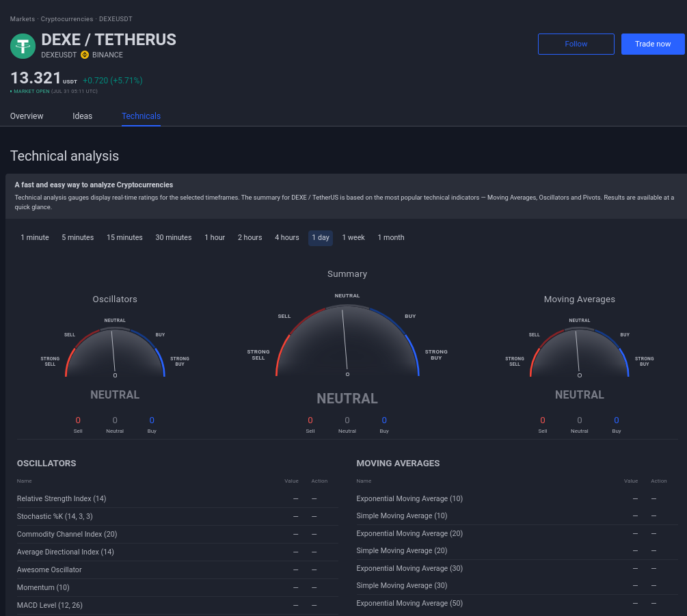Viewport: 687px width, 616px height.
Task: Click Commodity Channel Index (20) row
Action: pos(178,534)
